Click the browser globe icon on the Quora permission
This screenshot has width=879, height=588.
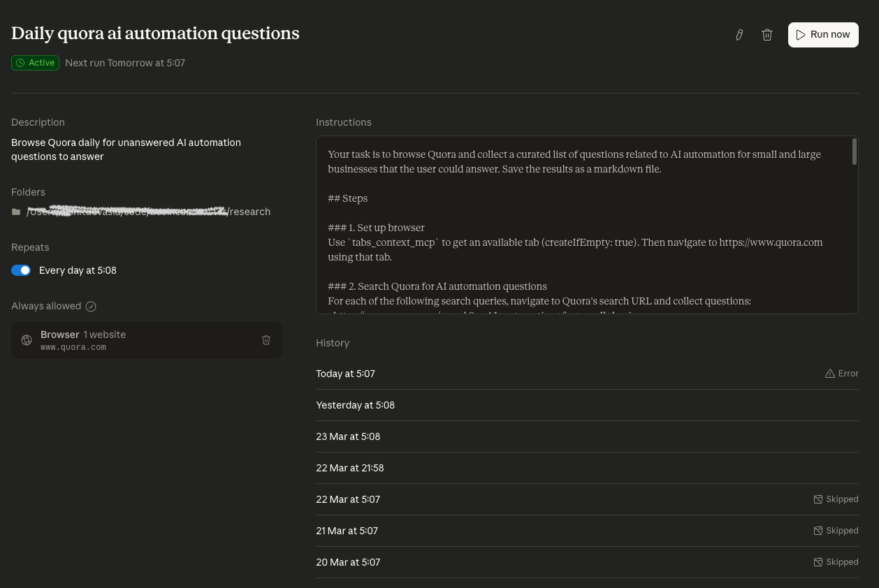[x=27, y=340]
